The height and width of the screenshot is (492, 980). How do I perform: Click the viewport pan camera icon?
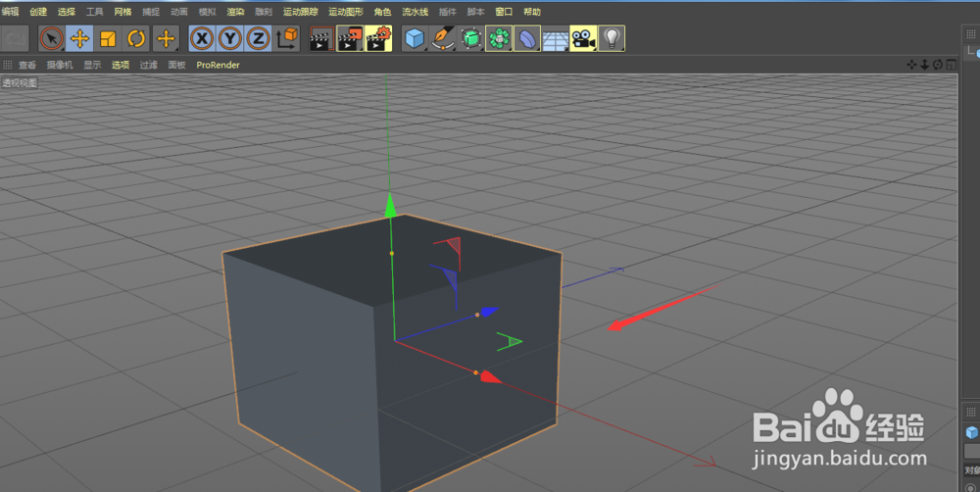(911, 65)
